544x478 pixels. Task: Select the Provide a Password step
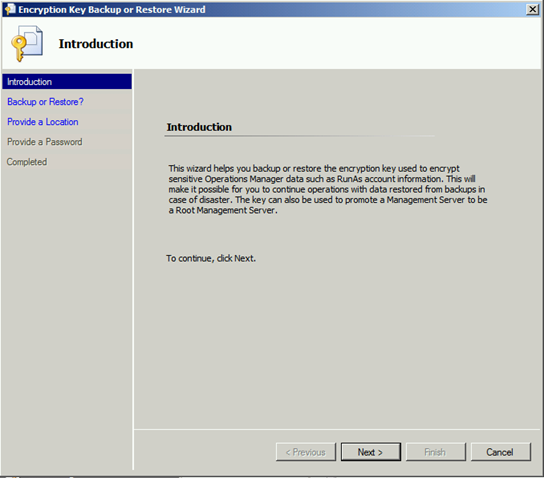44,142
